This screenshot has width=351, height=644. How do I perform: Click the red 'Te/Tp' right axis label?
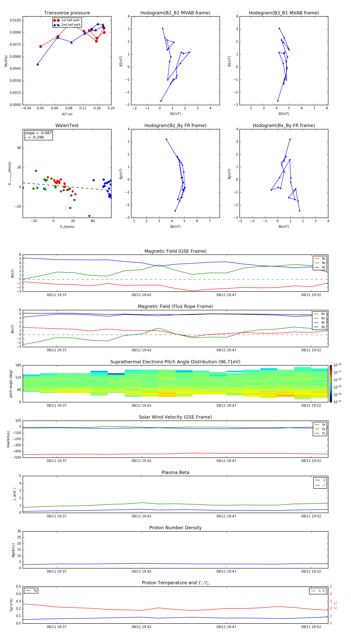pos(336,605)
